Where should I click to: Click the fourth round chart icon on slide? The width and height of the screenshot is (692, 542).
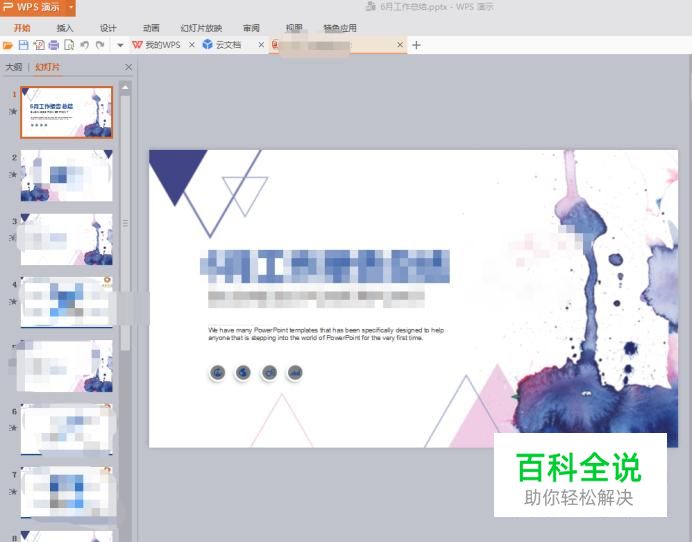[x=295, y=373]
